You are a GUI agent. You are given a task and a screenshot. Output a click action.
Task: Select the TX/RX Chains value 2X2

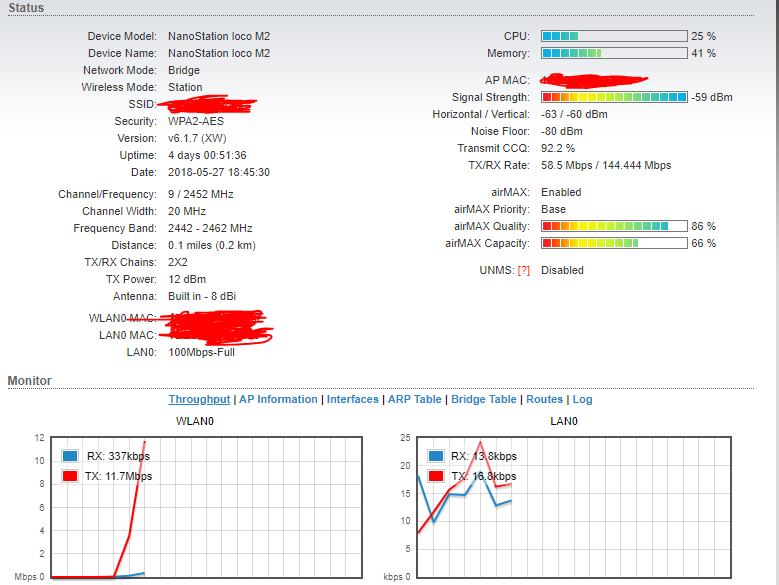(x=178, y=262)
